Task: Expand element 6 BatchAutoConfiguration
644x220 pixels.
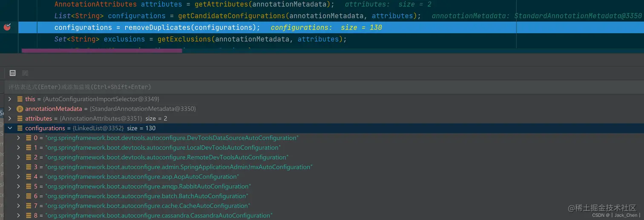Action: (x=18, y=196)
